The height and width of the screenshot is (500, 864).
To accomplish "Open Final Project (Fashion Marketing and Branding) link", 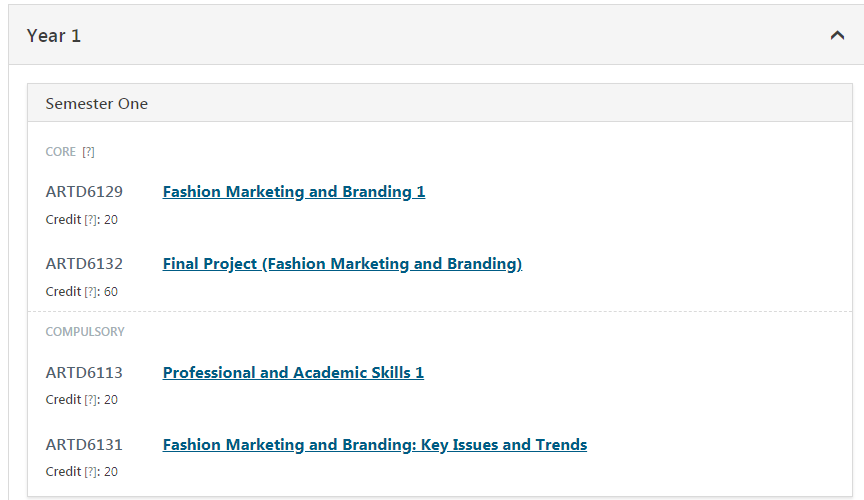I will [342, 264].
